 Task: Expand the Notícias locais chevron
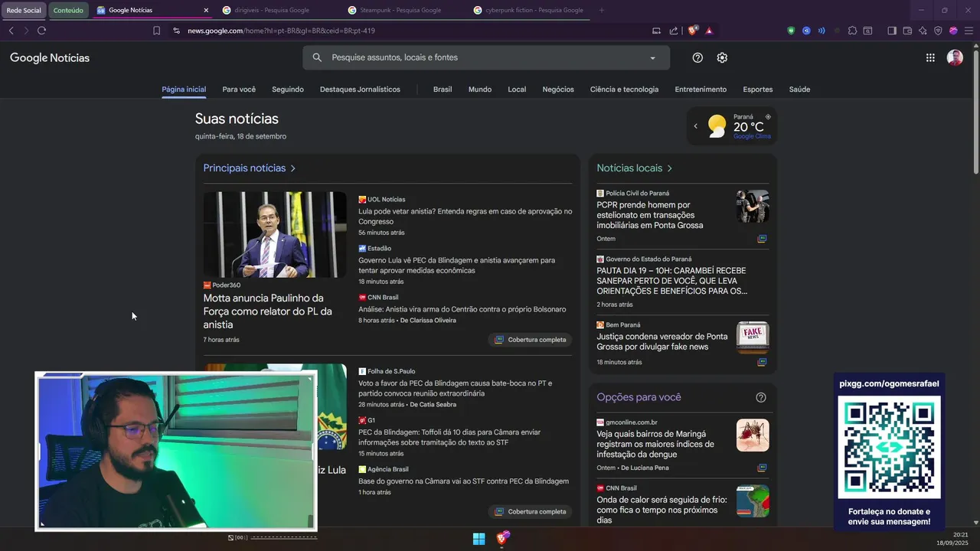tap(669, 168)
